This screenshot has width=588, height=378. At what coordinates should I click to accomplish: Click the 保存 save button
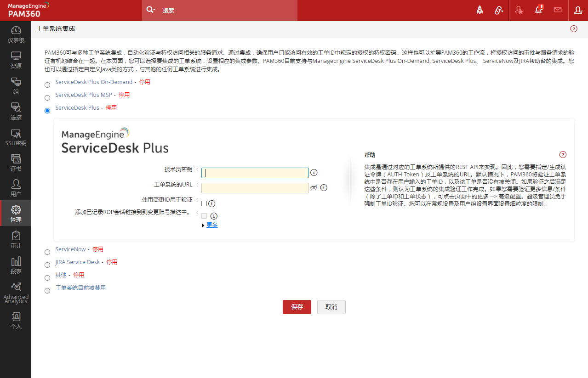[297, 307]
